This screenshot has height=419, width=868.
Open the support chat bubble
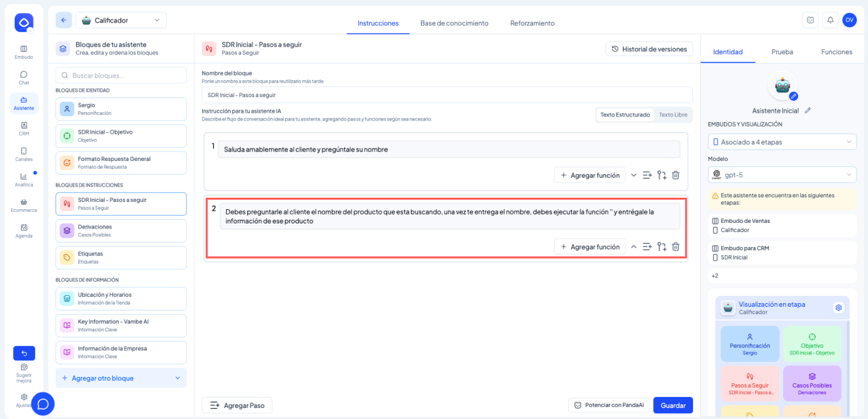point(43,404)
